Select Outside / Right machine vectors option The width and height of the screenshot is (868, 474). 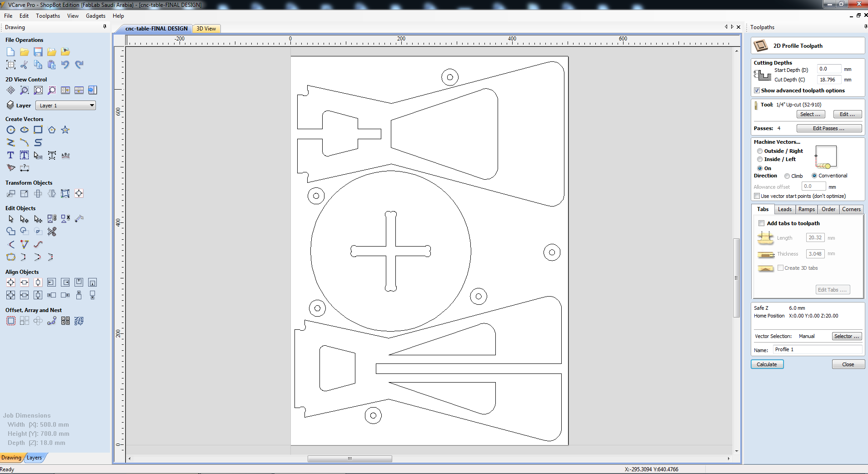point(759,151)
